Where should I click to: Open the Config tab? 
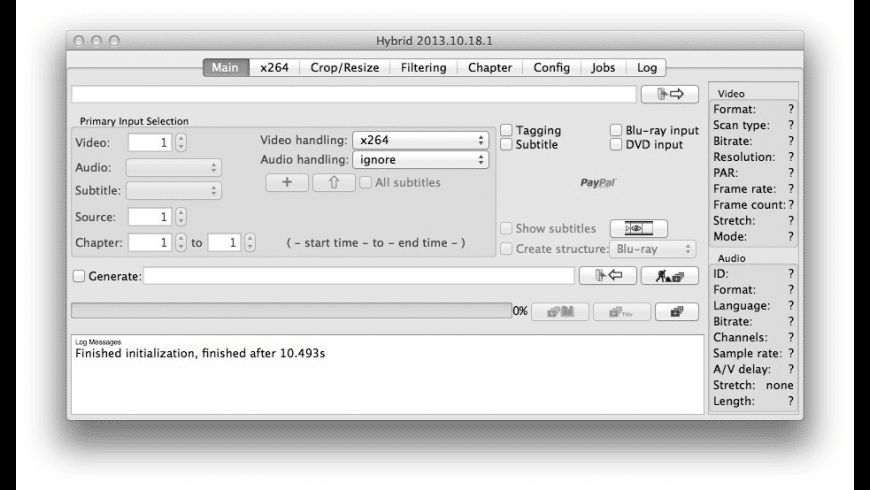click(x=552, y=68)
